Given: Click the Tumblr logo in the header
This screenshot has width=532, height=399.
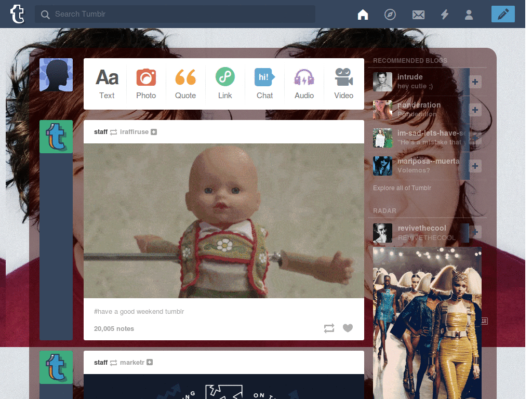Looking at the screenshot, I should tap(17, 14).
